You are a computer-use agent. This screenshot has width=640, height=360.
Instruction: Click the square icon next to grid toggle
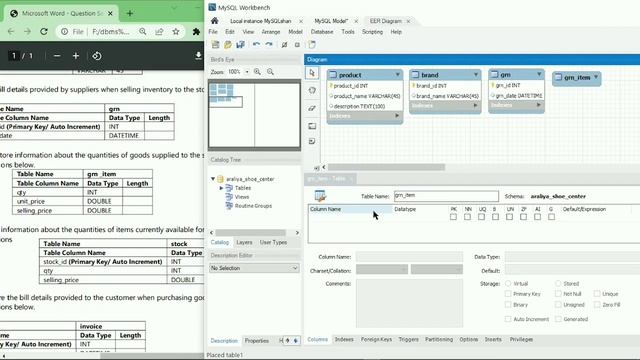tap(297, 44)
